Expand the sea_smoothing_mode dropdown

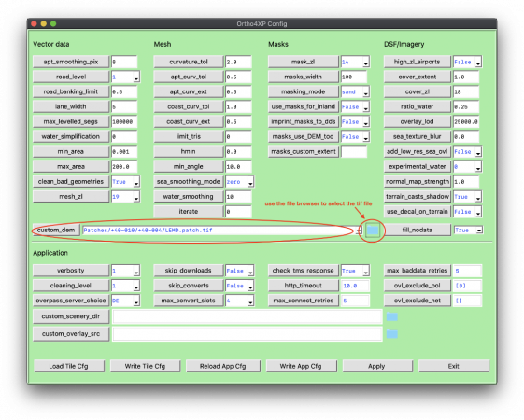coord(250,182)
